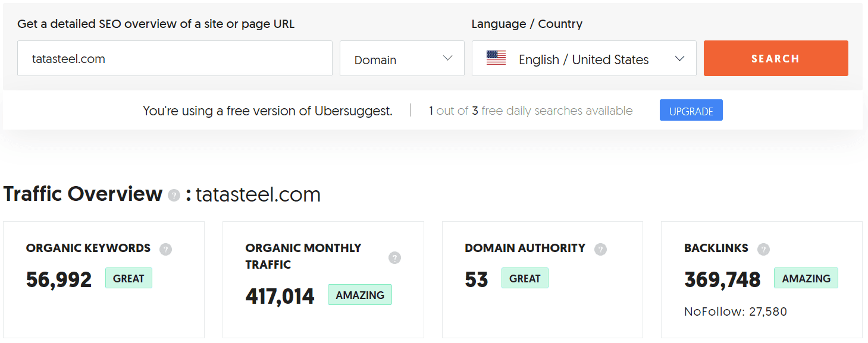Click the help icon beside Traffic Overview

point(174,196)
